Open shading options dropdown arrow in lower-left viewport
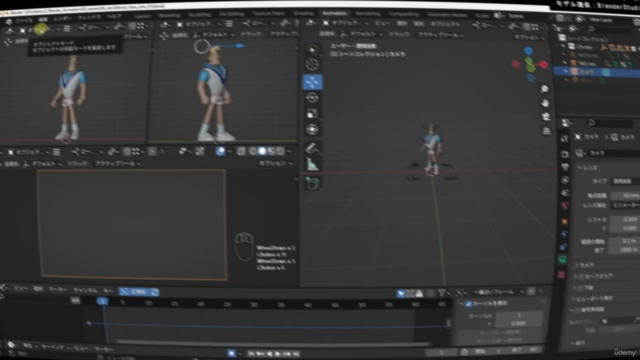Screen dimensions: 640x360 (x=289, y=151)
